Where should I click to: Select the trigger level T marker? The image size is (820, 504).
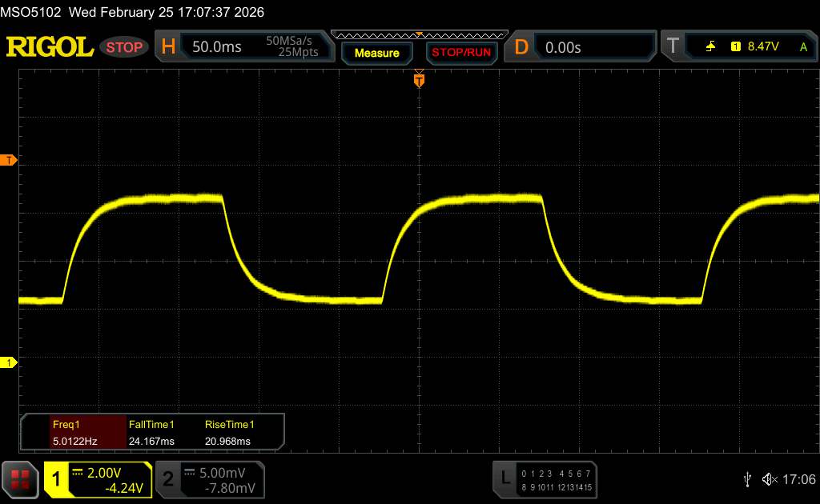coord(9,161)
